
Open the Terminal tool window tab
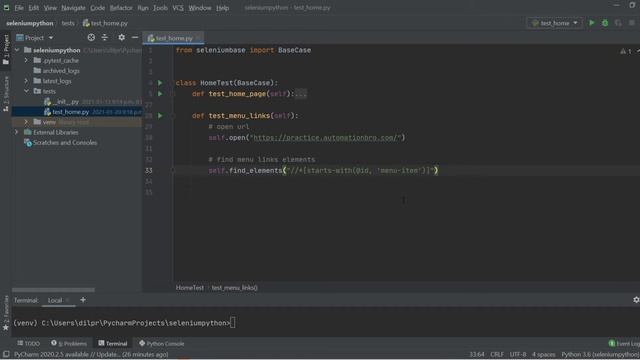point(113,344)
